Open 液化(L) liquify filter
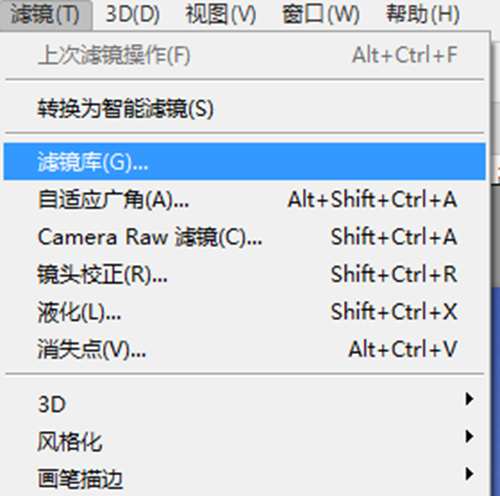Image resolution: width=500 pixels, height=496 pixels. click(x=245, y=312)
